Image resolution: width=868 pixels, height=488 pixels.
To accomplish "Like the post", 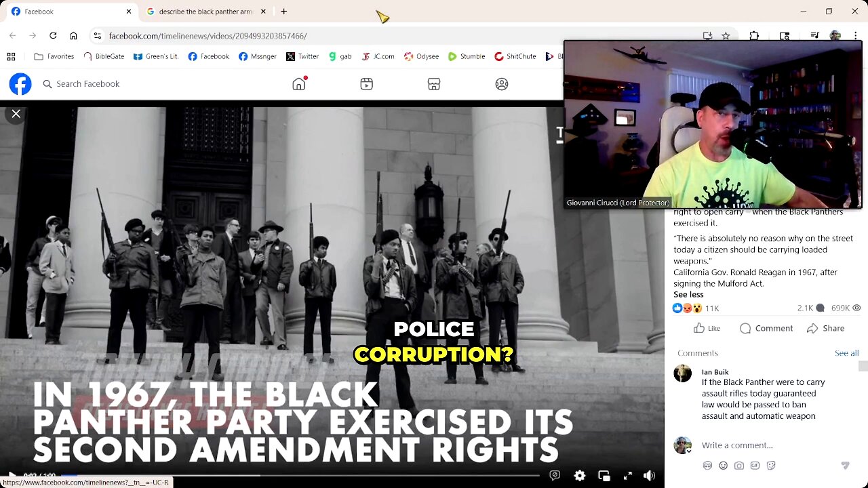I will [707, 328].
